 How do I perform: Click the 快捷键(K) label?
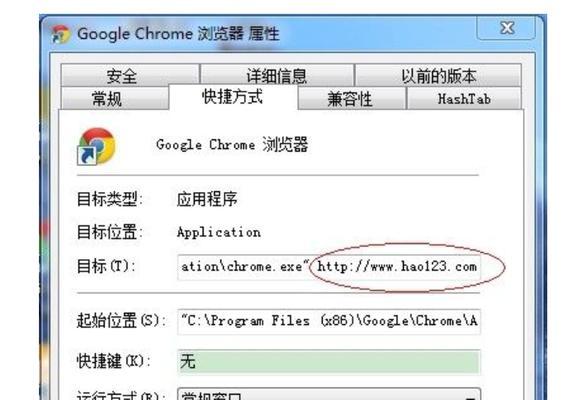(111, 361)
